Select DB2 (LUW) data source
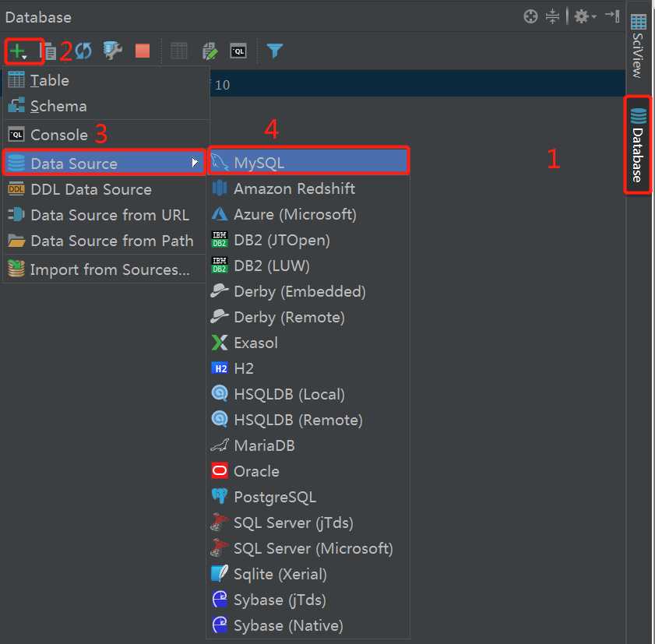 point(308,266)
